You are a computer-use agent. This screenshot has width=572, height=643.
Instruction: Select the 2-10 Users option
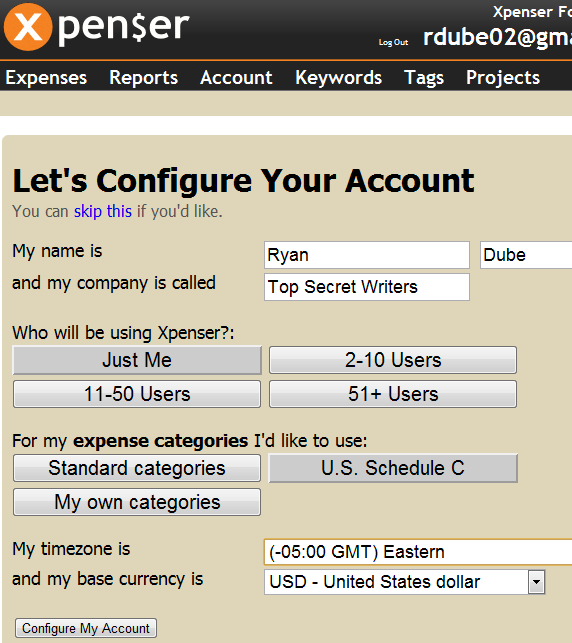(x=393, y=360)
